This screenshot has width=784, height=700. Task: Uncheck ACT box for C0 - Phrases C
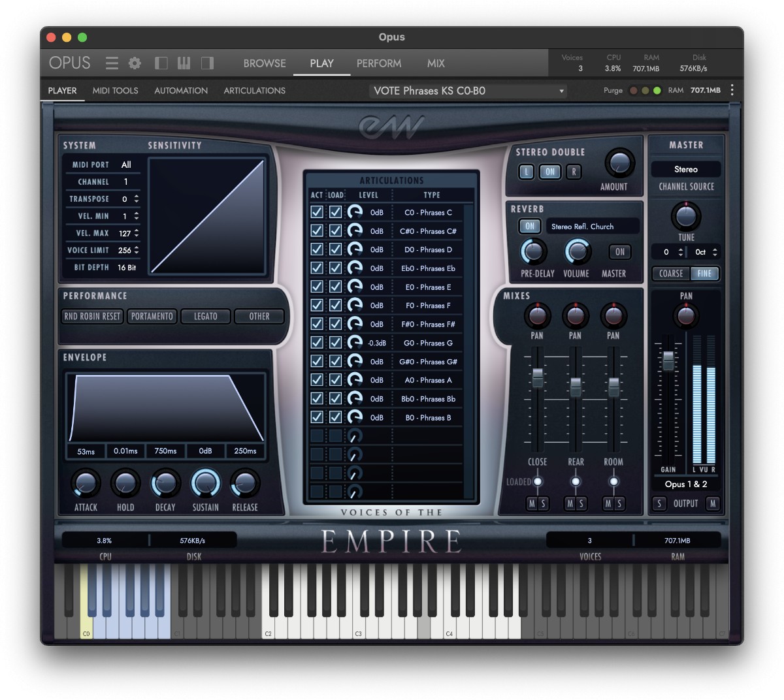point(316,212)
